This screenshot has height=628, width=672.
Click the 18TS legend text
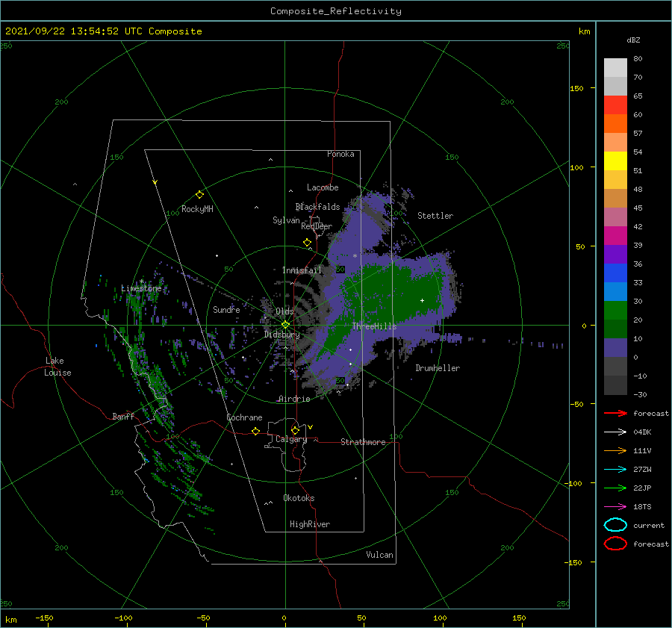click(642, 507)
